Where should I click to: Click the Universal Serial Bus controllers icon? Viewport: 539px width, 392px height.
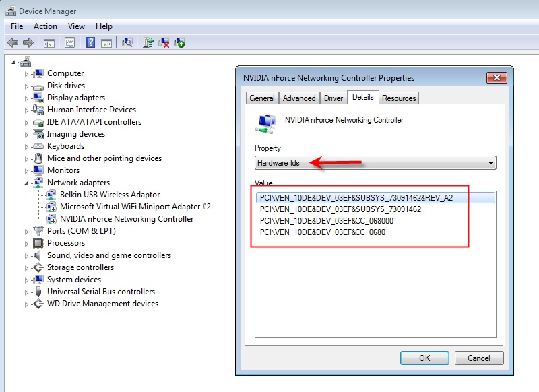[38, 292]
